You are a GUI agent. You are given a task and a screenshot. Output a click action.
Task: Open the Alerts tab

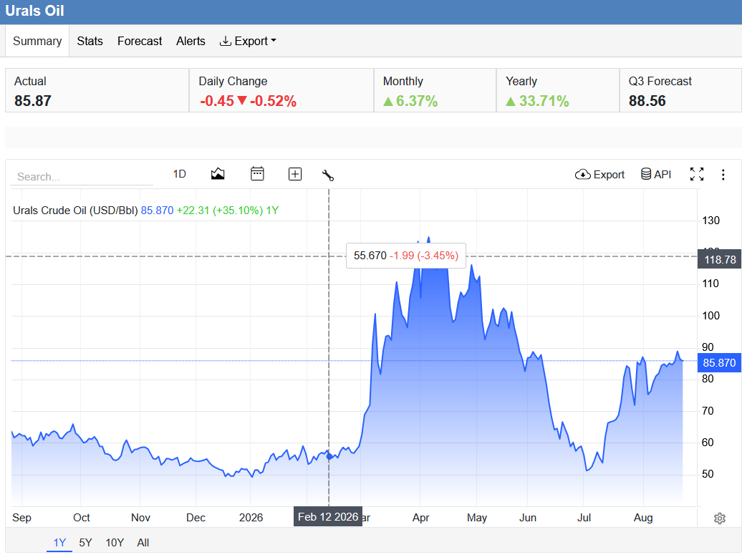[191, 41]
